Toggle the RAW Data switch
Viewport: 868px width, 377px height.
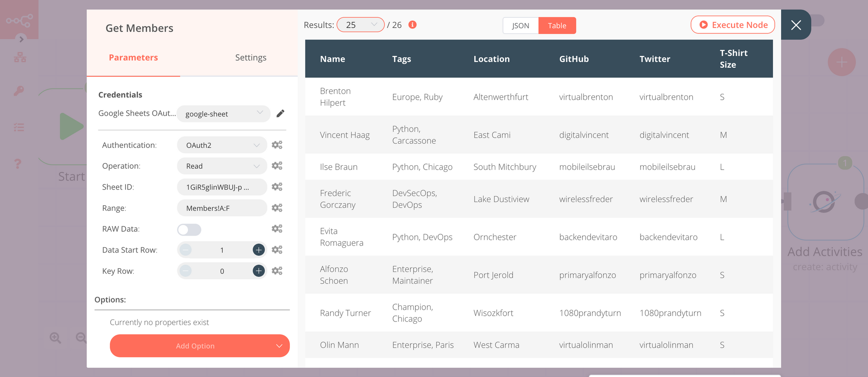[189, 229]
